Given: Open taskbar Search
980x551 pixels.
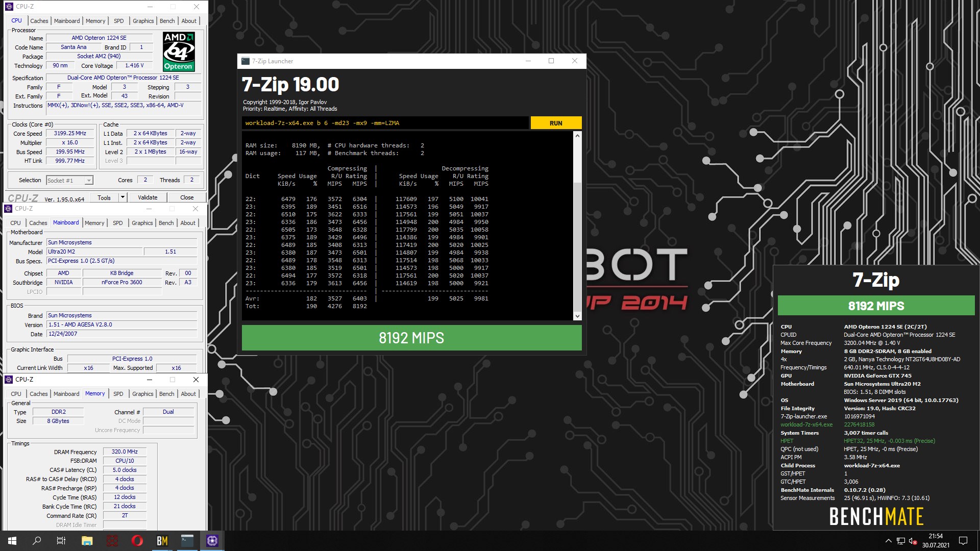Looking at the screenshot, I should pyautogui.click(x=37, y=541).
